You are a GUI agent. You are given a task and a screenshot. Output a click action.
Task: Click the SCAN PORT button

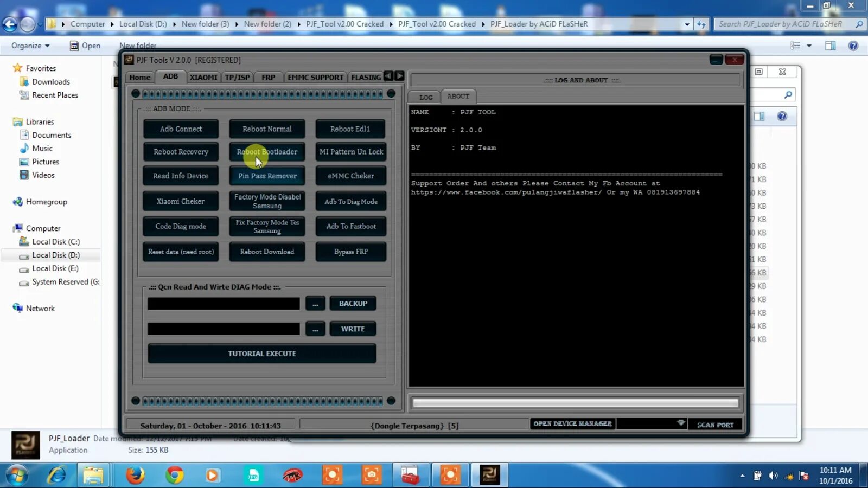pyautogui.click(x=715, y=425)
